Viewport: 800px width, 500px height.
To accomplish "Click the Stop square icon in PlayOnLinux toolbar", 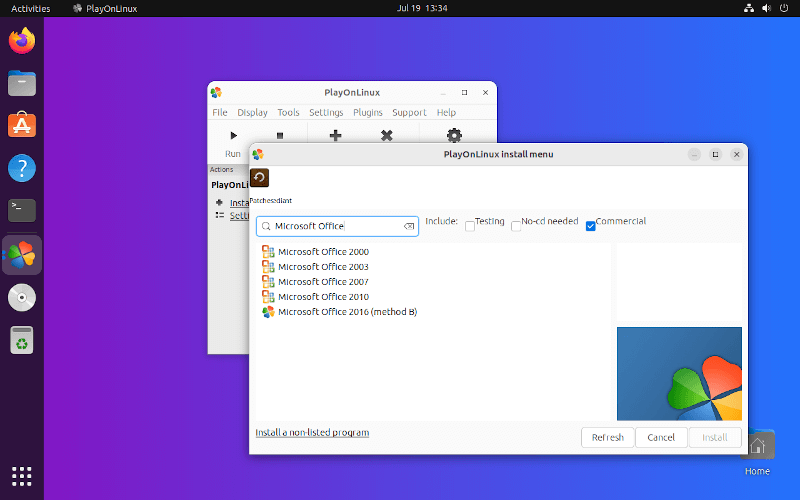I will pyautogui.click(x=280, y=135).
